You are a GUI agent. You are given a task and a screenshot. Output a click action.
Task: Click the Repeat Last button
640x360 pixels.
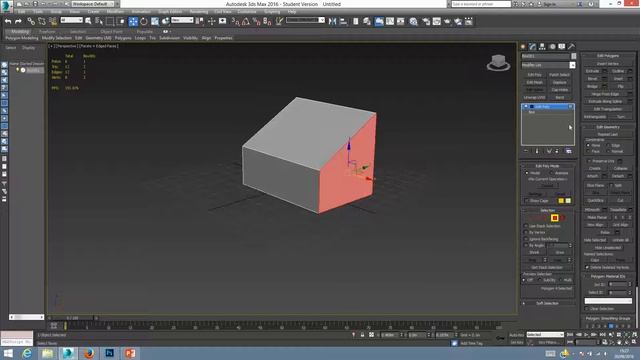point(608,134)
